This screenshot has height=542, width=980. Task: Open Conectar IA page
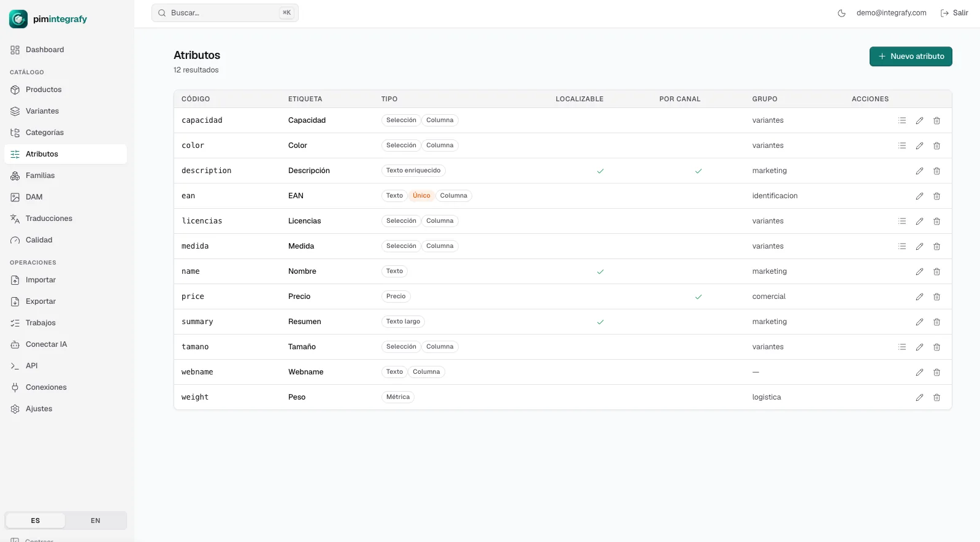click(66, 344)
